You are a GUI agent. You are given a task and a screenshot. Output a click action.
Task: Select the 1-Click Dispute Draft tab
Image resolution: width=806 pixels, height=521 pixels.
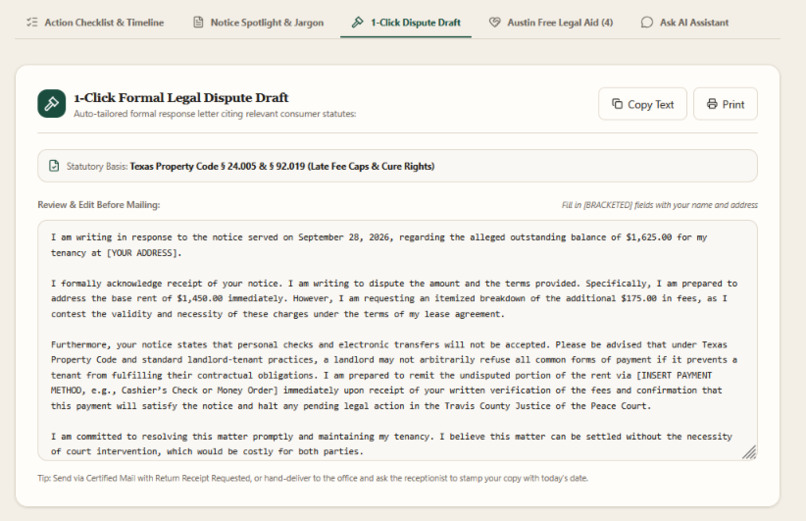point(406,23)
